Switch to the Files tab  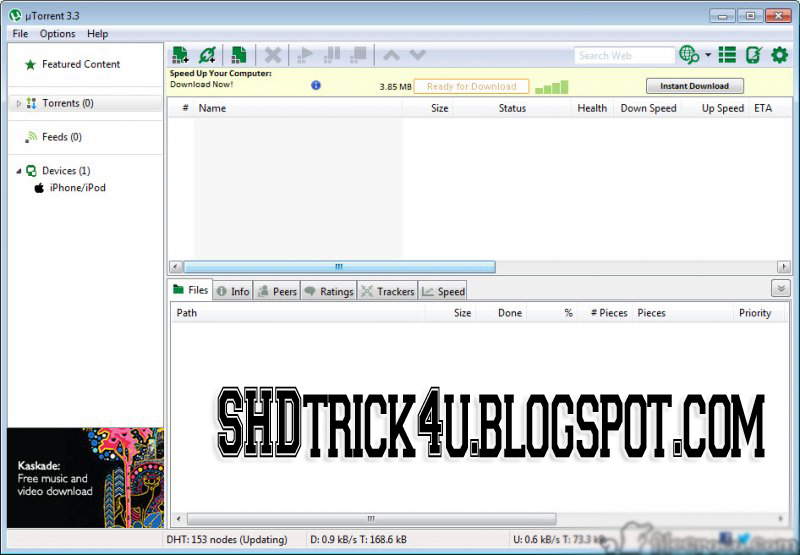(x=190, y=290)
